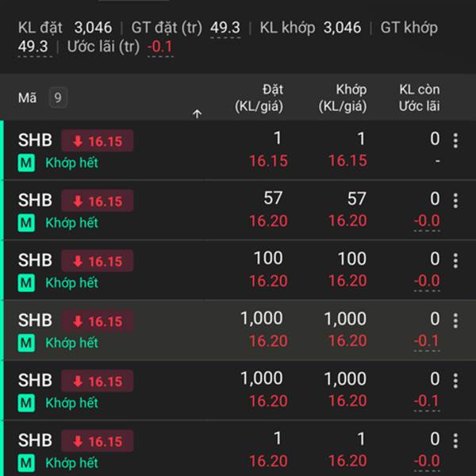Sort orders using the up arrow in header
Screen dimensions: 476x476
coord(197,114)
